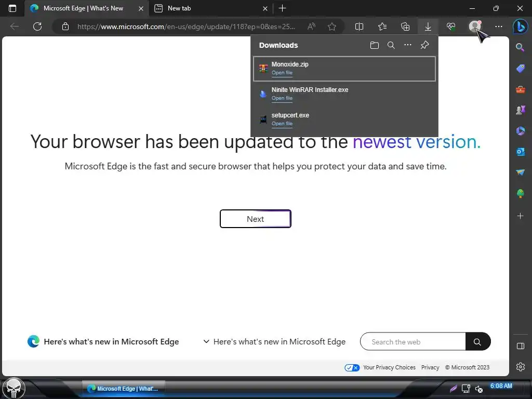Toggle sidebar visibility icon at bottom
Viewport: 532px width, 399px height.
520,346
